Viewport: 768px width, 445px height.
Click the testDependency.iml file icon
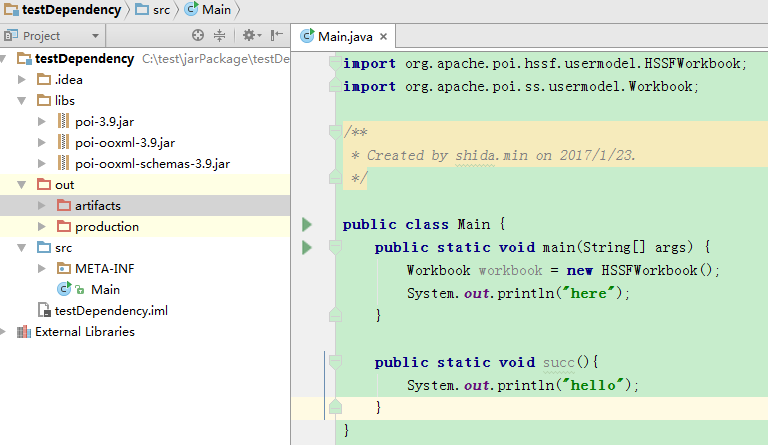tap(44, 310)
